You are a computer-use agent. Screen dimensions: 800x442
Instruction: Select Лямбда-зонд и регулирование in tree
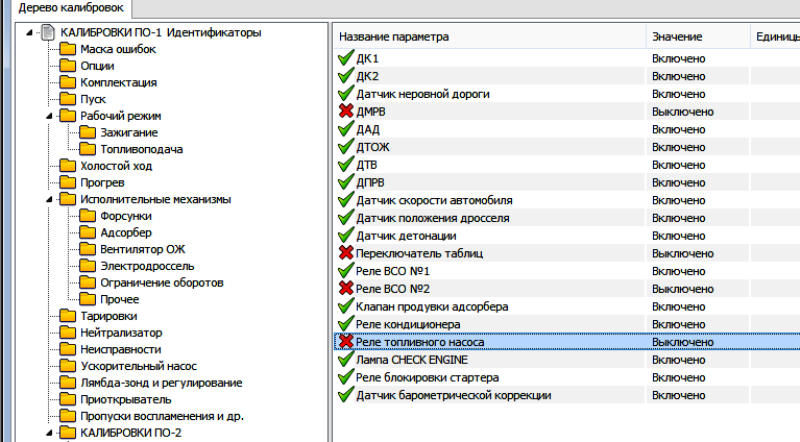click(161, 382)
